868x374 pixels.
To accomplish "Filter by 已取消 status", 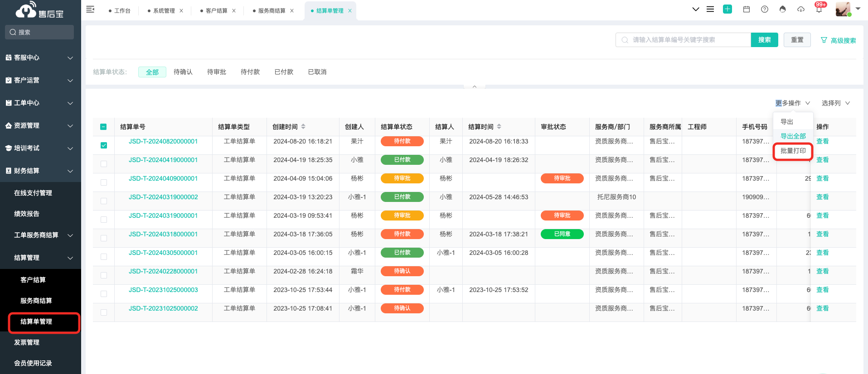I will coord(317,72).
